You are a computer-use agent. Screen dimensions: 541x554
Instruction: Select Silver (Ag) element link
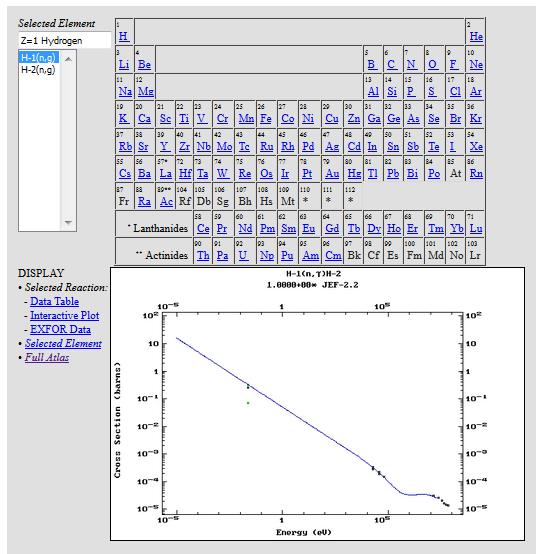pyautogui.click(x=332, y=146)
